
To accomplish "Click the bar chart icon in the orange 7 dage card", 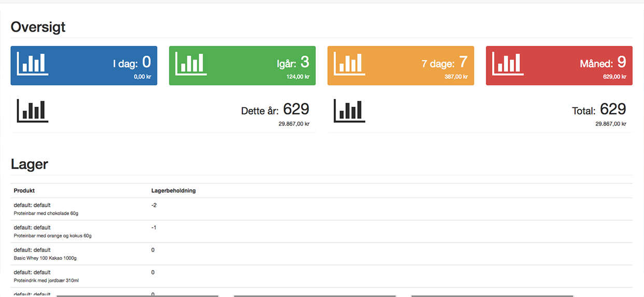I will [349, 63].
